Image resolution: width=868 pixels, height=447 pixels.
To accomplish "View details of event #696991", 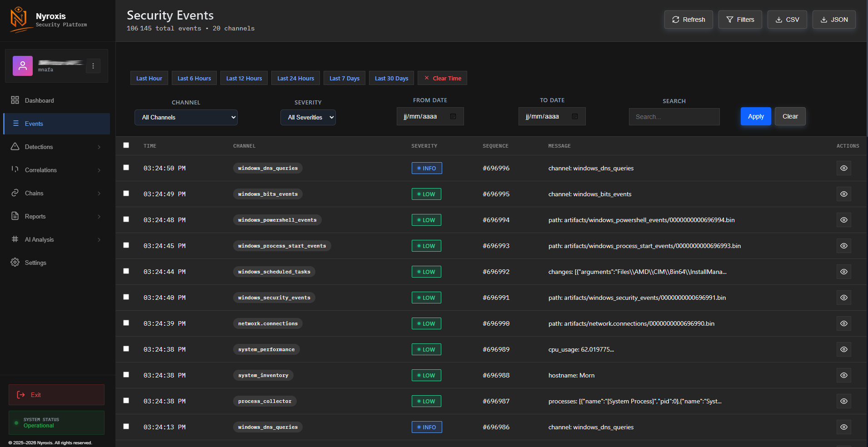I will point(844,298).
